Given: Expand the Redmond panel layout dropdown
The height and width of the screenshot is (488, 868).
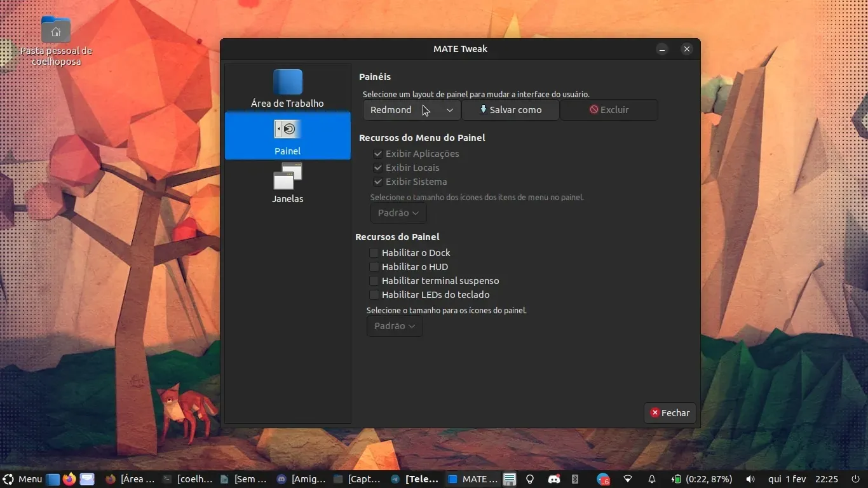Looking at the screenshot, I should 412,110.
